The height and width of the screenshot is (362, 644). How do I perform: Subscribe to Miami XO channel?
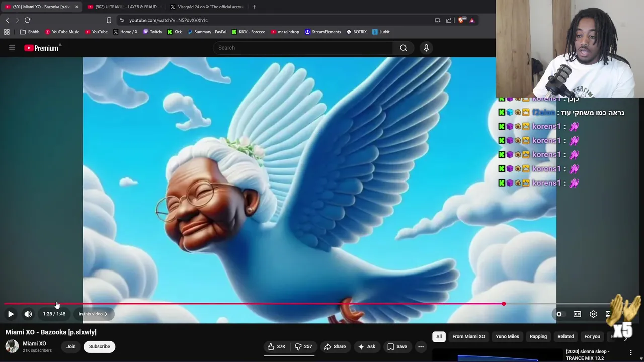coord(99,346)
